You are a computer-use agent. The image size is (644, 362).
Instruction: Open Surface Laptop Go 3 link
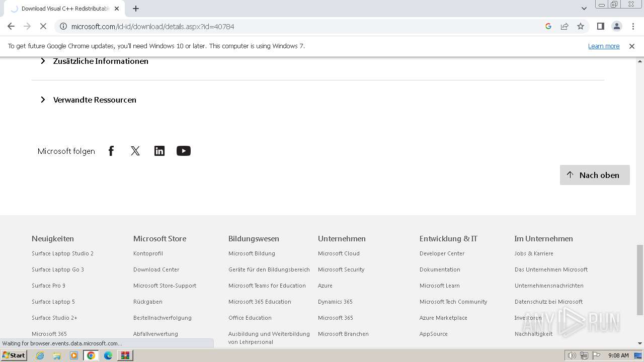pos(58,269)
